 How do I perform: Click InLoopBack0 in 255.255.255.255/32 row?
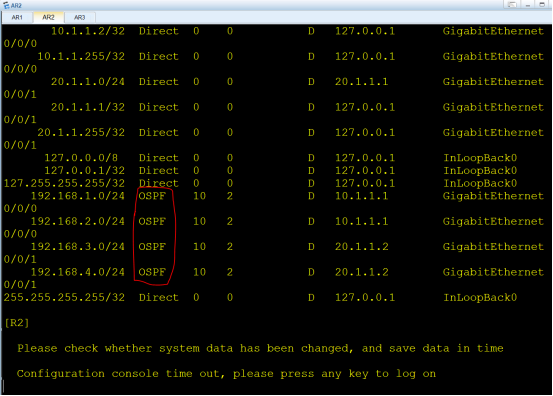[x=480, y=298]
